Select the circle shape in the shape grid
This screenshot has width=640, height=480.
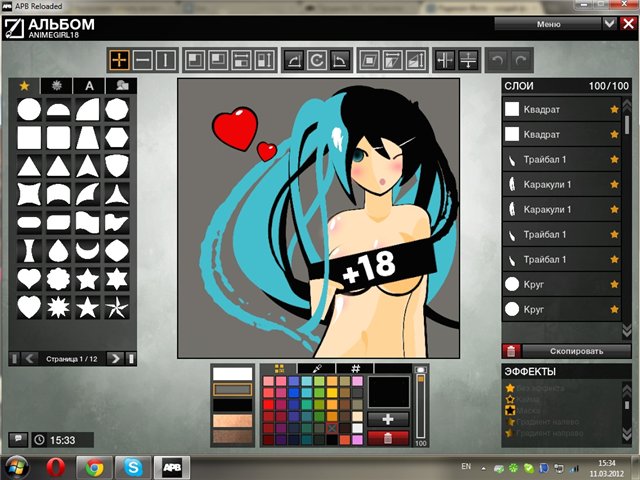point(30,109)
